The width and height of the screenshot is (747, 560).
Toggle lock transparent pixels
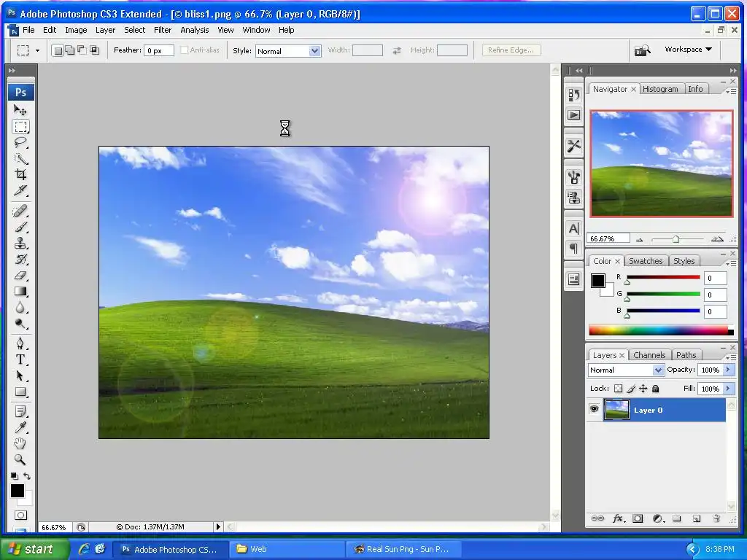[618, 389]
